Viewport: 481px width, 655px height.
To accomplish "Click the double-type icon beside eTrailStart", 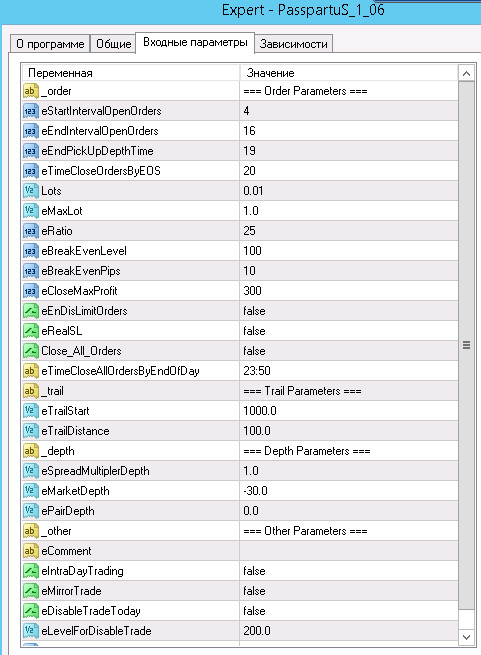I will point(31,411).
